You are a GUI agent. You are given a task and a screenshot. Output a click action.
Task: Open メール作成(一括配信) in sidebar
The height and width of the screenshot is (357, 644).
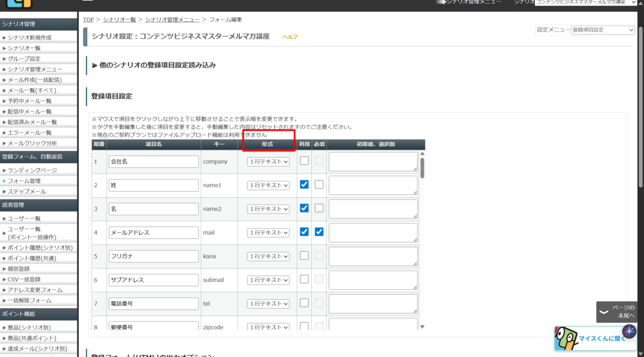click(34, 80)
